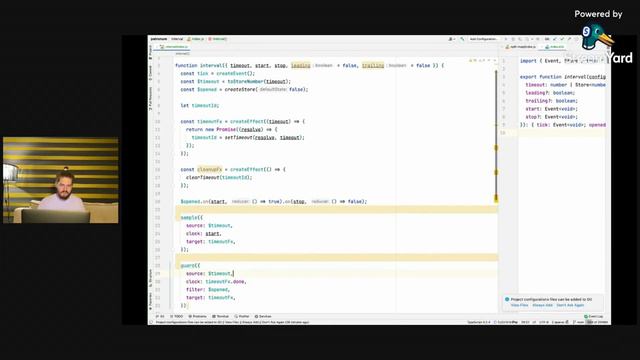Open the git branch widget in status bar
The width and height of the screenshot is (640, 360).
click(x=579, y=322)
